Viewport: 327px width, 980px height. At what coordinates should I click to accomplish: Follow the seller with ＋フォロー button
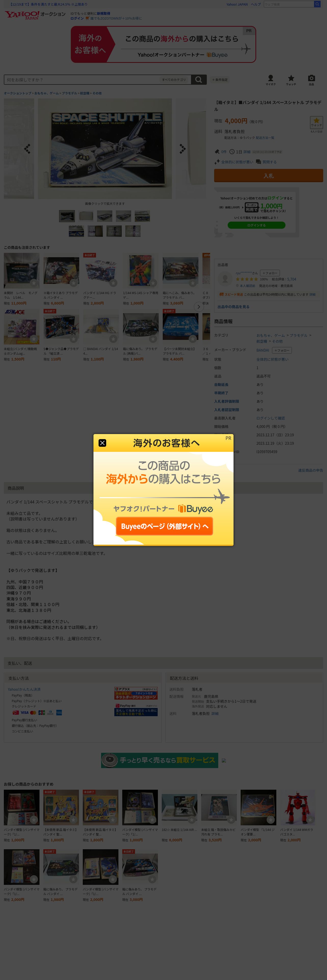(x=269, y=273)
